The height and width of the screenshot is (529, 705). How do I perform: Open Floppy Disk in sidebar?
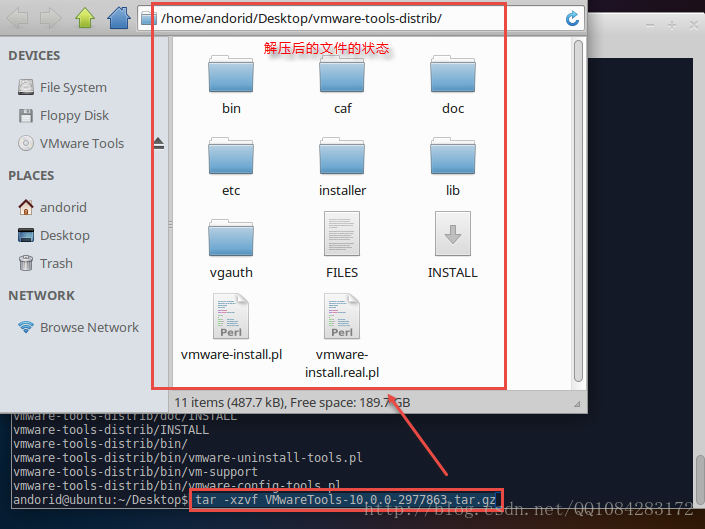coord(74,116)
